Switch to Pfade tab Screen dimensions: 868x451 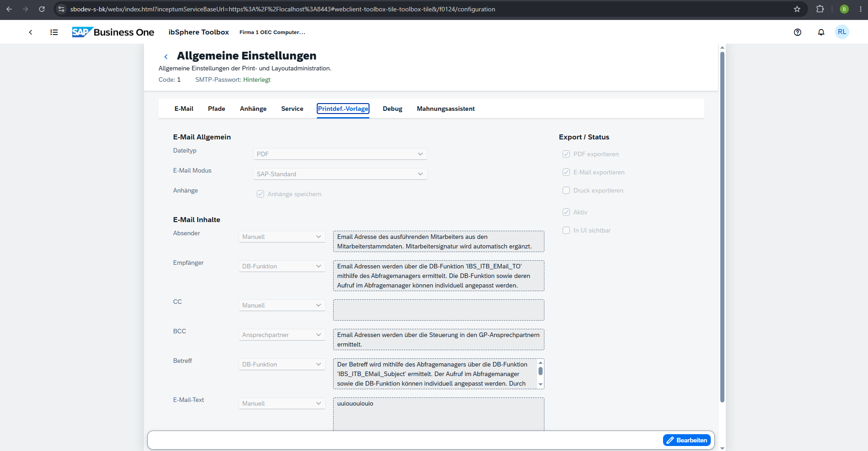click(217, 109)
